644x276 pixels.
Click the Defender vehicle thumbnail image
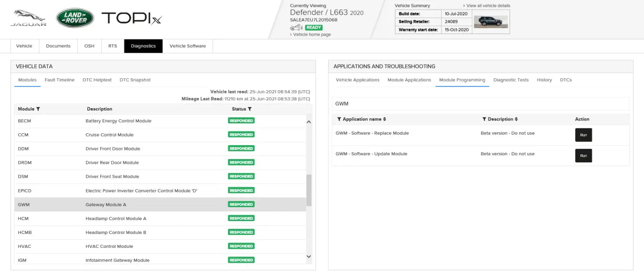[491, 21]
